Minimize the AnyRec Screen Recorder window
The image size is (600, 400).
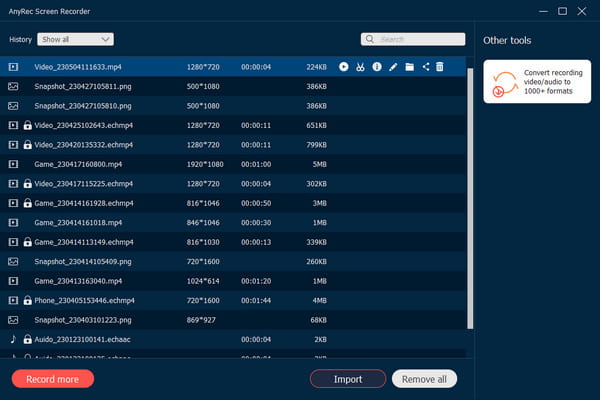coord(543,11)
